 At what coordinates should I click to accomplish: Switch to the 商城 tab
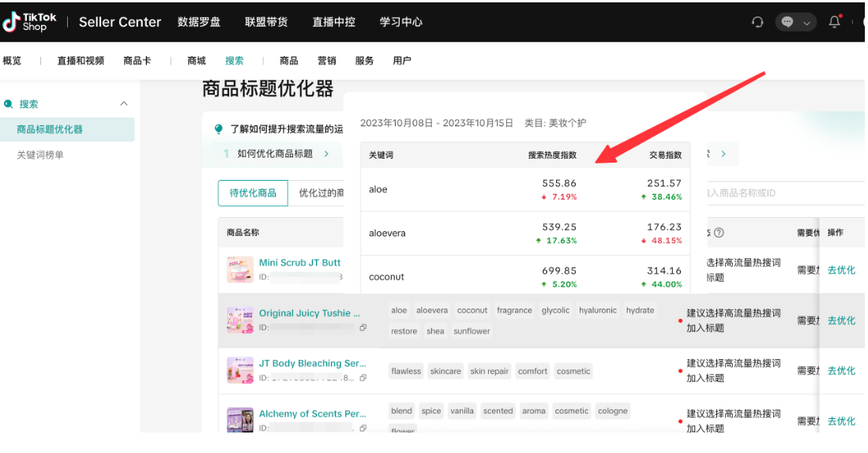[197, 61]
